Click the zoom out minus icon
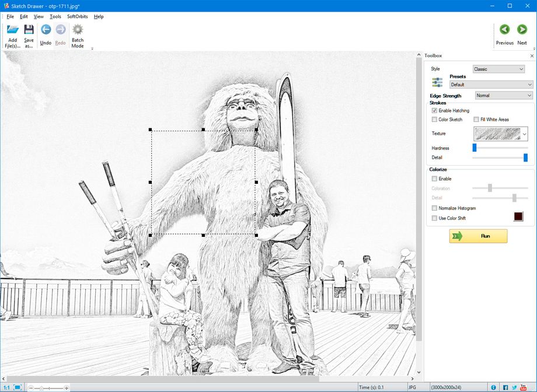The image size is (537, 392). pyautogui.click(x=31, y=388)
